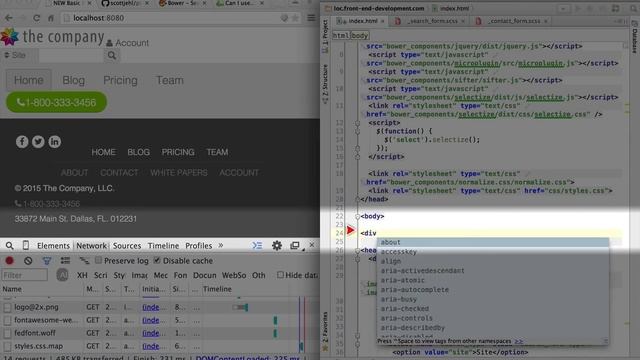640x360 pixels.
Task: Click CONTACT footer link
Action: 119,173
